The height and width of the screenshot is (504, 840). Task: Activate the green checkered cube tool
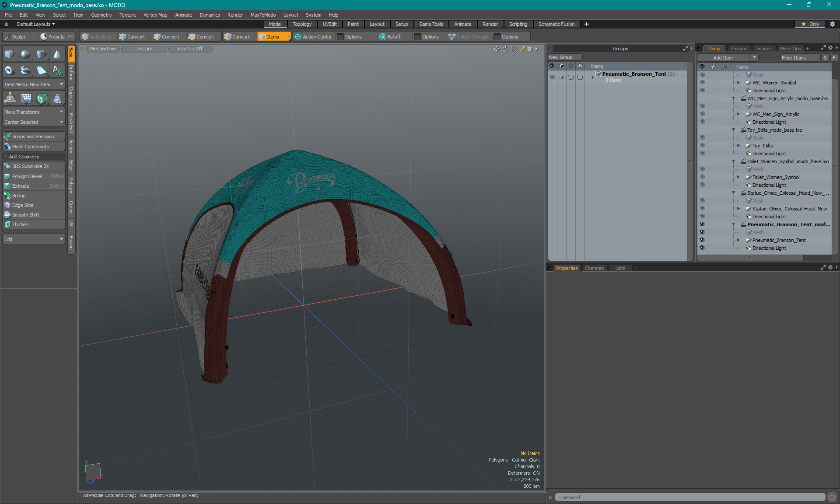click(41, 98)
